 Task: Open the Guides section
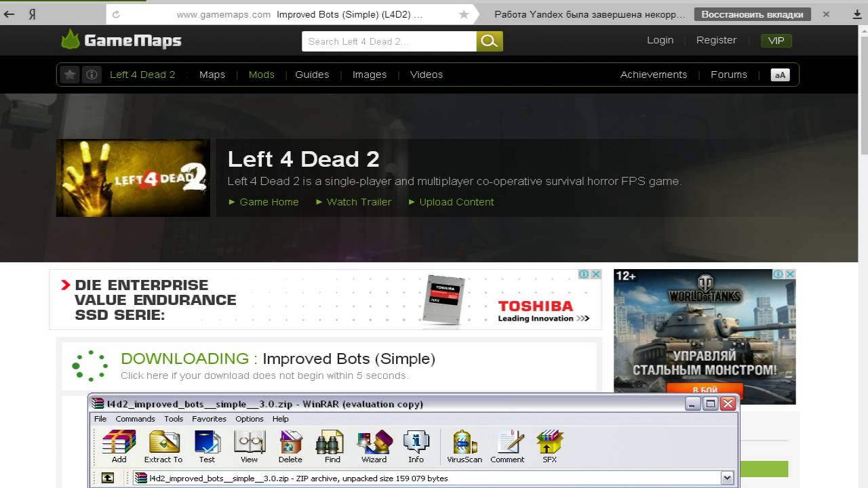point(312,75)
